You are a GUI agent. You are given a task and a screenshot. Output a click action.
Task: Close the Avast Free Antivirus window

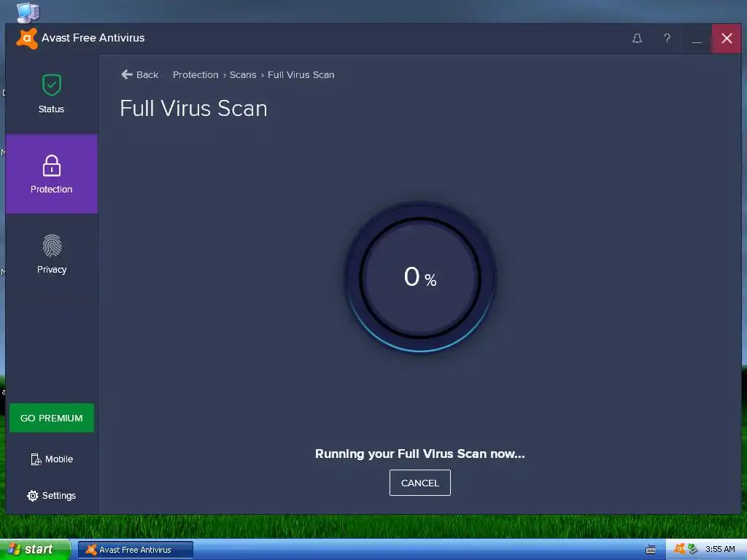click(727, 39)
